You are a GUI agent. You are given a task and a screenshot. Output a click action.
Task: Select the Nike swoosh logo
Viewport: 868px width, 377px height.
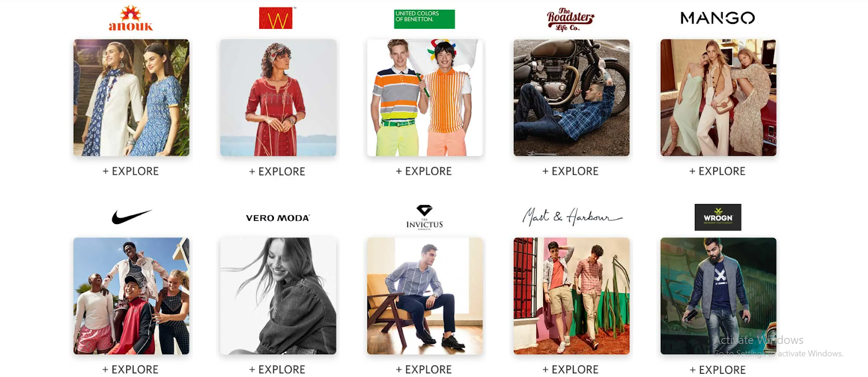[131, 217]
